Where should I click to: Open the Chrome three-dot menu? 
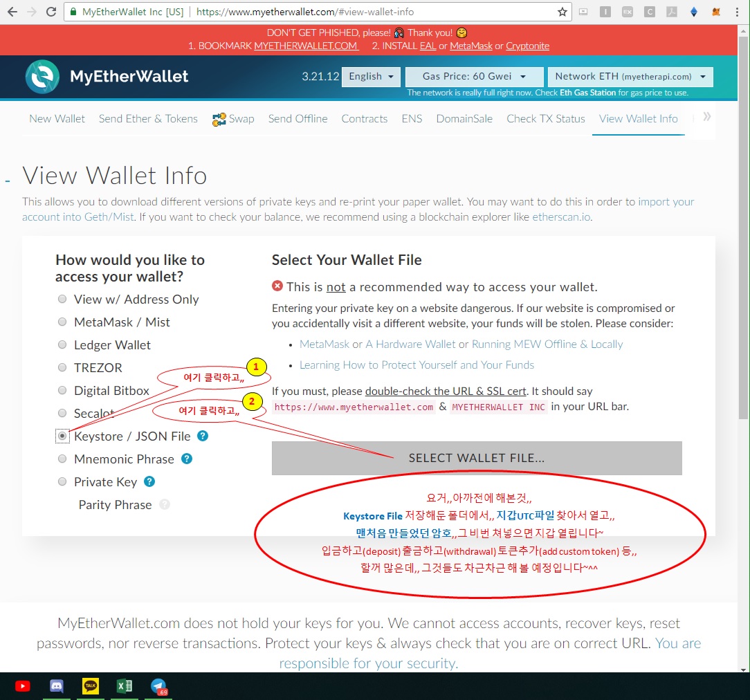pyautogui.click(x=737, y=12)
